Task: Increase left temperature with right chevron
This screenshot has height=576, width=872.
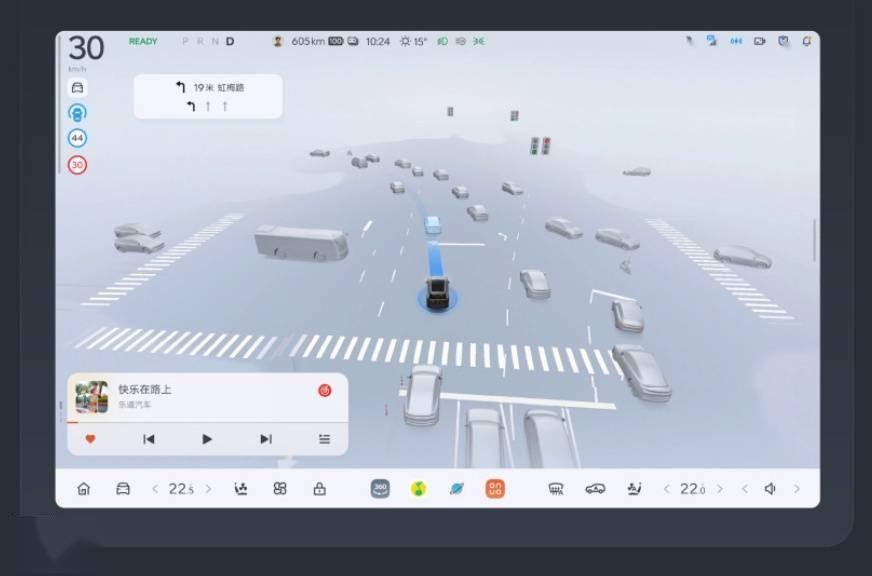Action: click(208, 489)
